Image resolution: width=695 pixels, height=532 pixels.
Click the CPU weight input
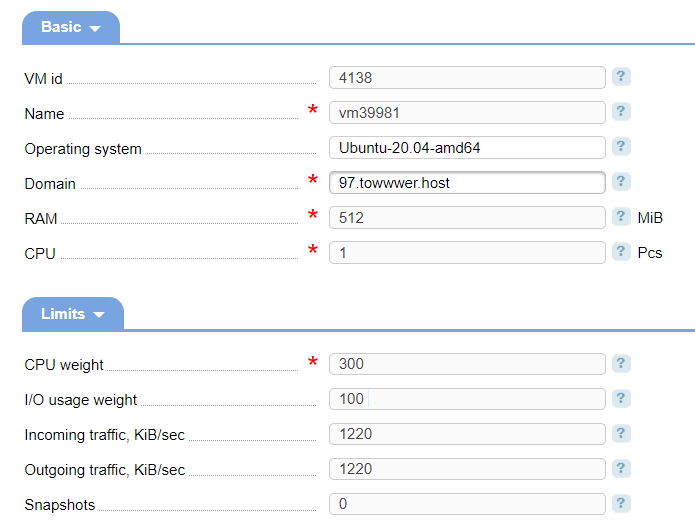point(467,364)
